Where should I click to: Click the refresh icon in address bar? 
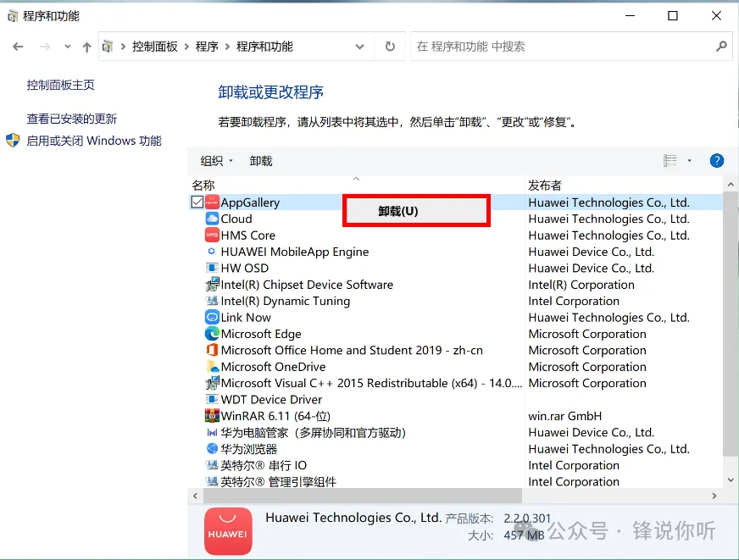(x=390, y=47)
